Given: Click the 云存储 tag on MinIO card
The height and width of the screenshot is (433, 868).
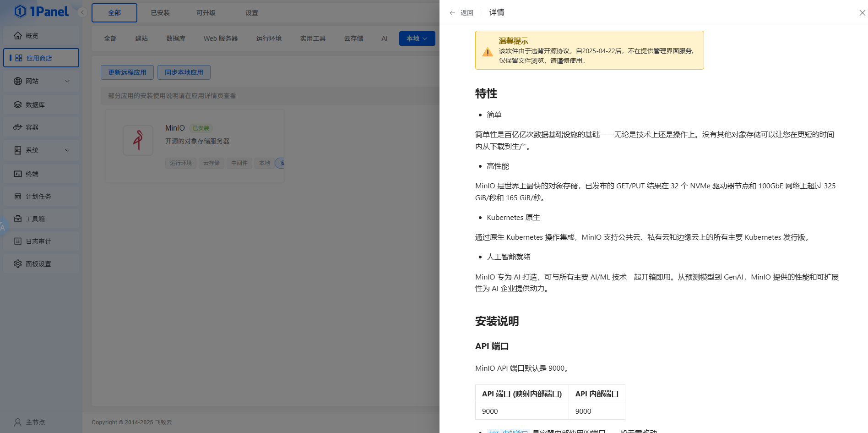Looking at the screenshot, I should (x=212, y=163).
